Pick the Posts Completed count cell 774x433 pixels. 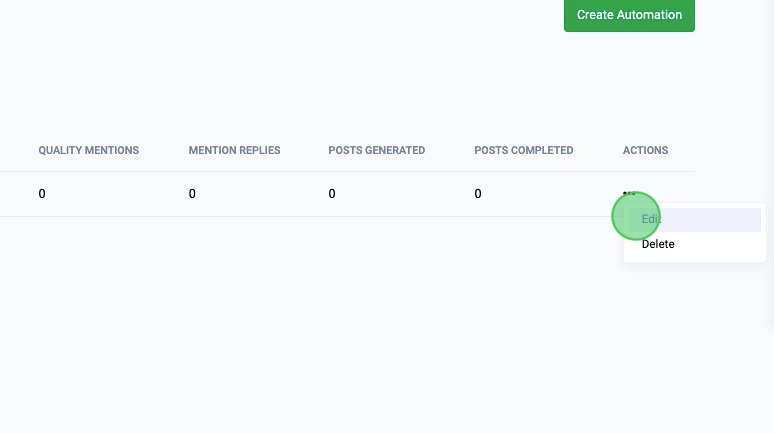pyautogui.click(x=478, y=194)
